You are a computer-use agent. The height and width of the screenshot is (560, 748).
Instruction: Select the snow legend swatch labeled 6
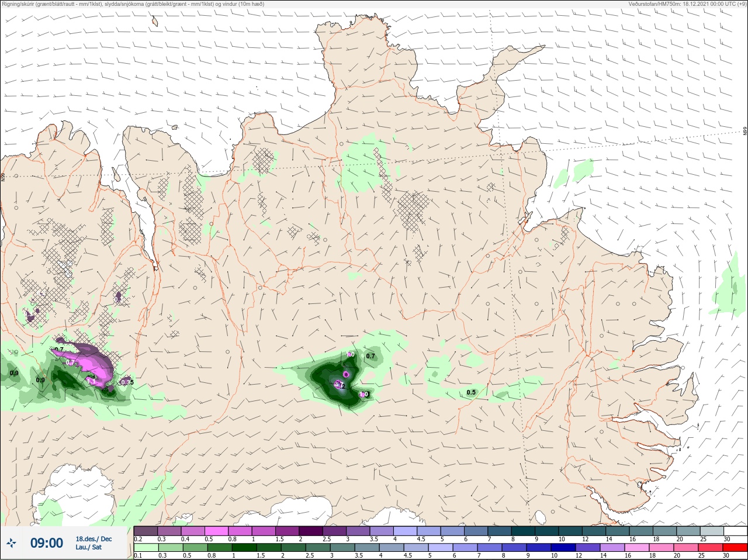476,531
